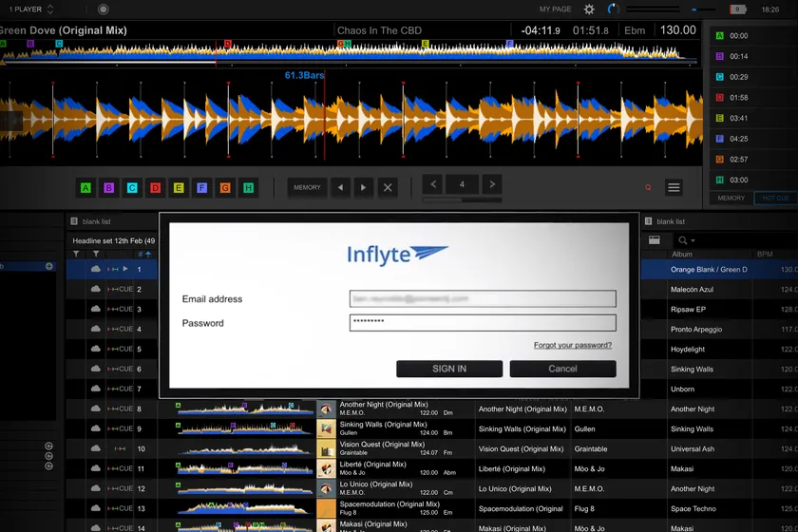This screenshot has height=532, width=798.
Task: Click the Password input field
Action: (483, 323)
